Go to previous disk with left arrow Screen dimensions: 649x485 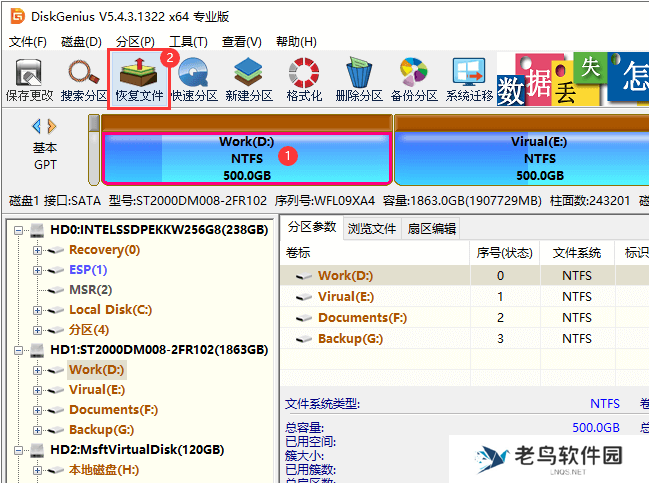coord(37,126)
